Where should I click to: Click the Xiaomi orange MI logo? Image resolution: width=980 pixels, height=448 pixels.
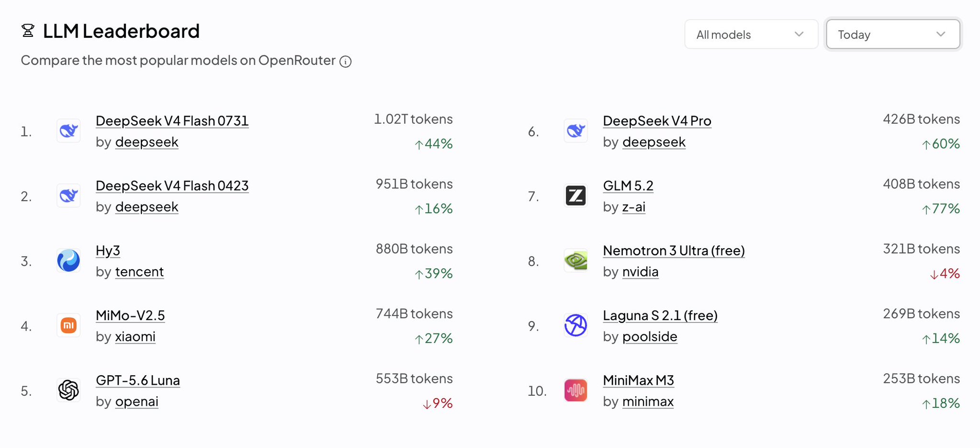tap(68, 325)
